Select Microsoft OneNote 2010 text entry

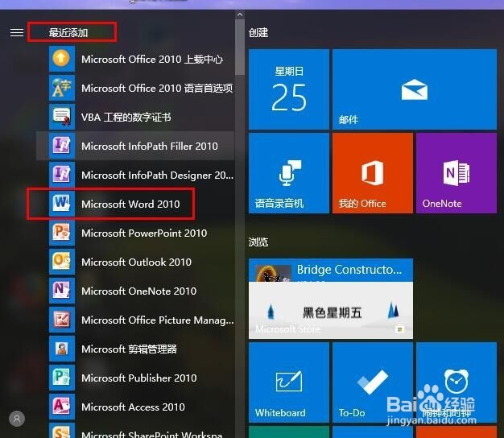138,291
